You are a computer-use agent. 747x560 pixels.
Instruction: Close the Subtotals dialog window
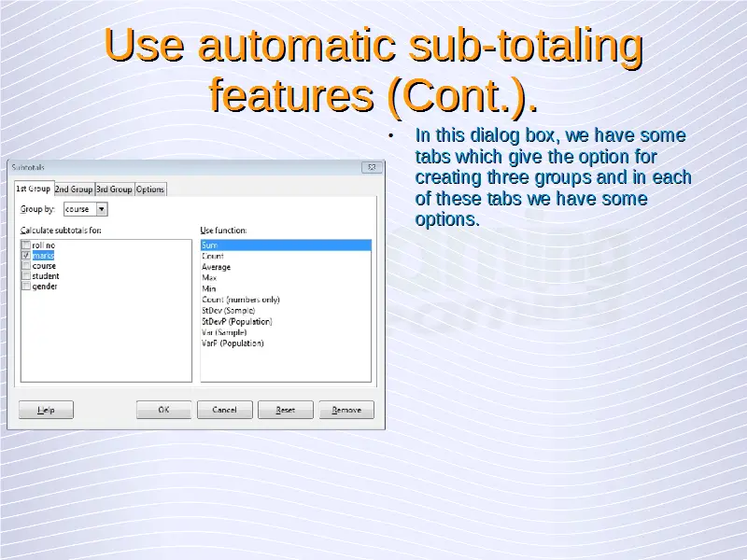pyautogui.click(x=371, y=167)
